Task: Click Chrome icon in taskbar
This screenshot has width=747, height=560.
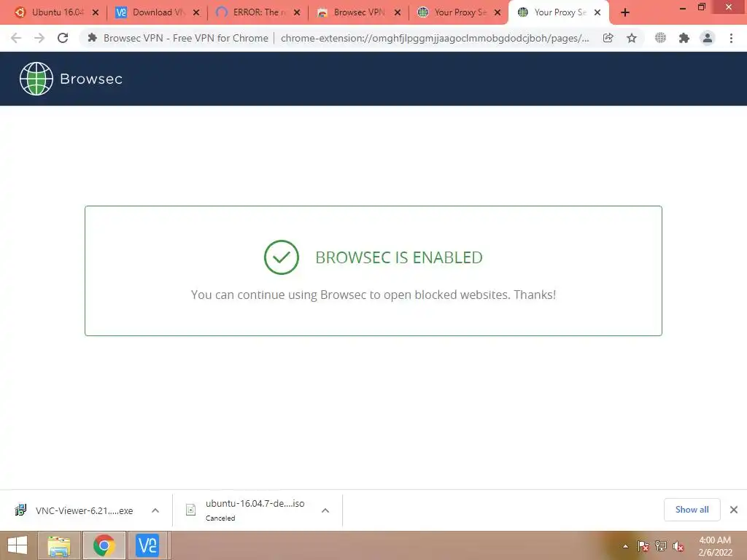Action: coord(104,545)
